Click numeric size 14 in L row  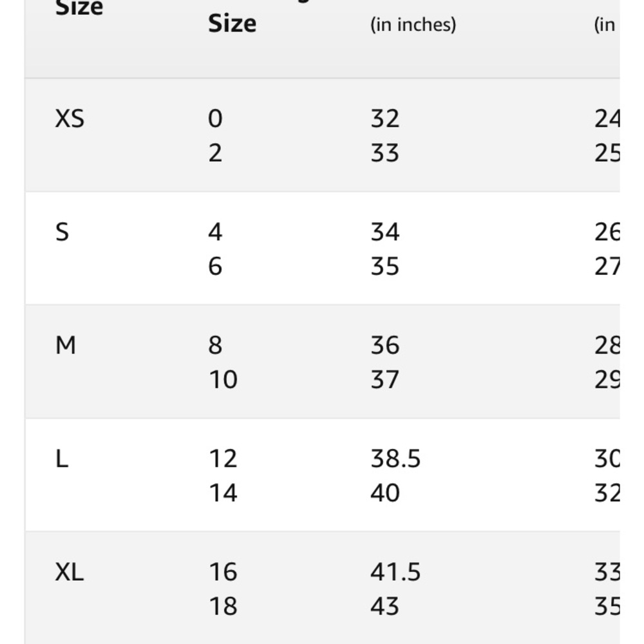[223, 493]
